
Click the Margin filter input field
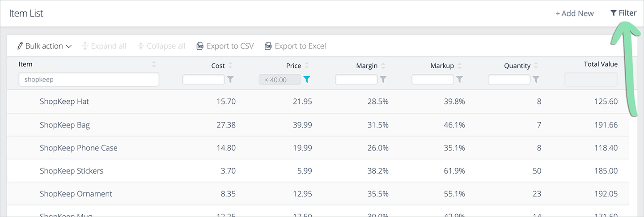(356, 80)
